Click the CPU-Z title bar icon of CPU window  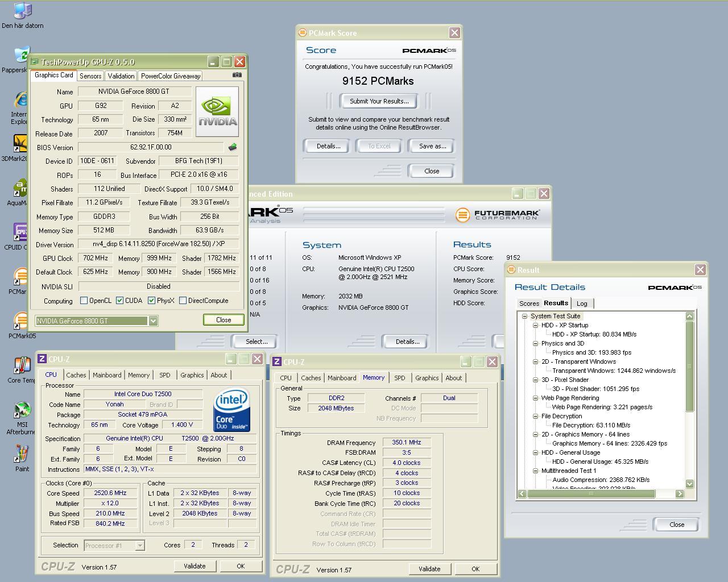click(x=42, y=359)
